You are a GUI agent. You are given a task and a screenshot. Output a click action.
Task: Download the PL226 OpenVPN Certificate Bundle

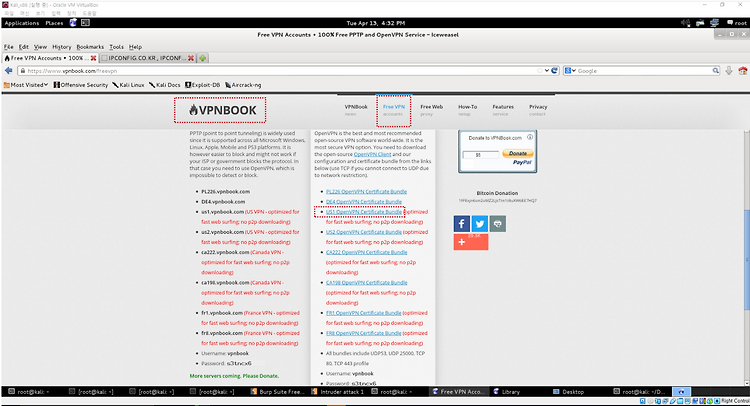click(x=366, y=191)
